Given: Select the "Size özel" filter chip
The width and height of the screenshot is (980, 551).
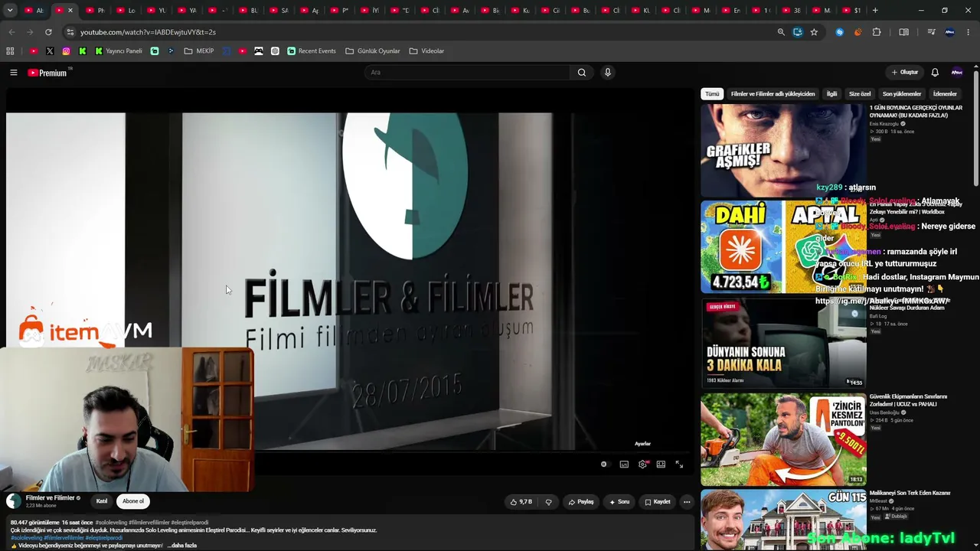Looking at the screenshot, I should pyautogui.click(x=860, y=94).
